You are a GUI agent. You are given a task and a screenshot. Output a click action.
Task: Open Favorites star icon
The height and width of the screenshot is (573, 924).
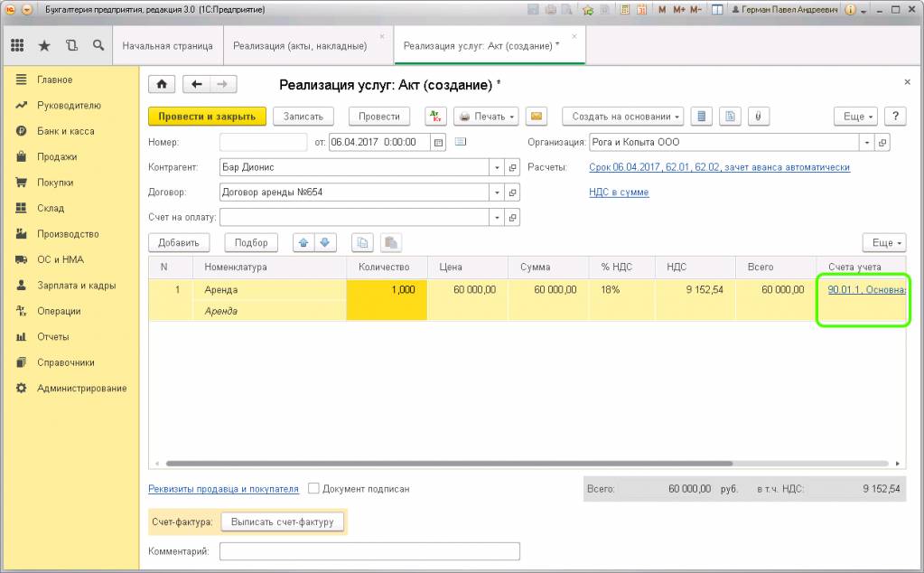pos(44,45)
